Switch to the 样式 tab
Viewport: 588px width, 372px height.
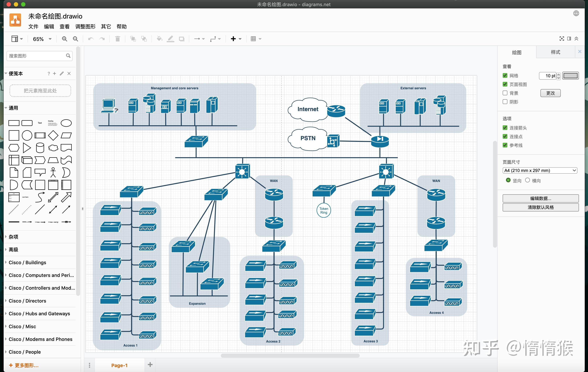pyautogui.click(x=555, y=52)
